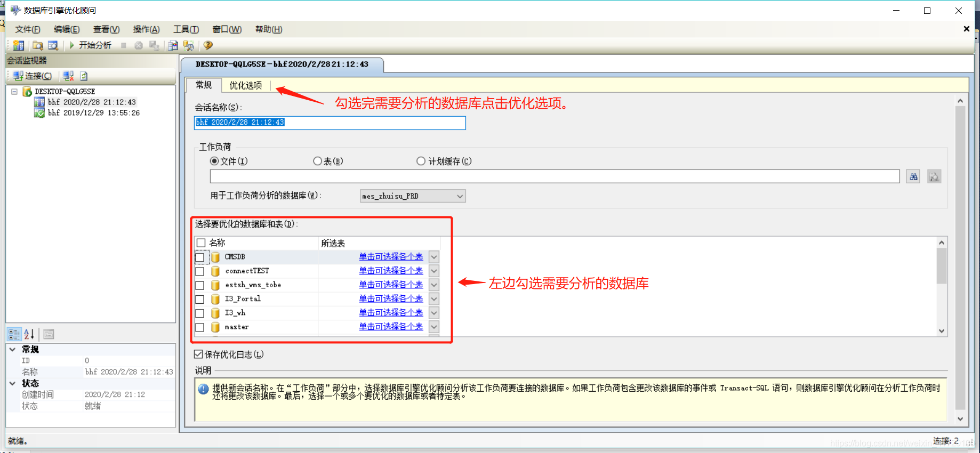The width and height of the screenshot is (980, 453).
Task: Click the refresh icon in Session Monitor
Action: pos(84,76)
